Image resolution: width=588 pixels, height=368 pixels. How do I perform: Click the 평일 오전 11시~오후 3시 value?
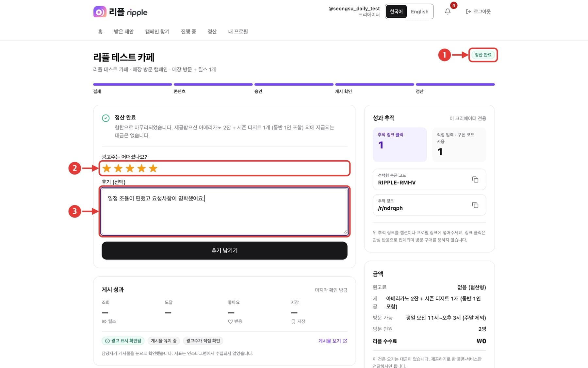tap(446, 318)
